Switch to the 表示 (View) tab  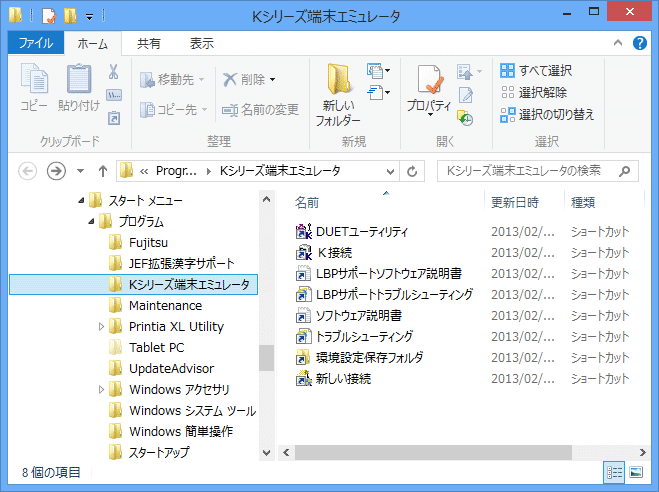pos(201,43)
